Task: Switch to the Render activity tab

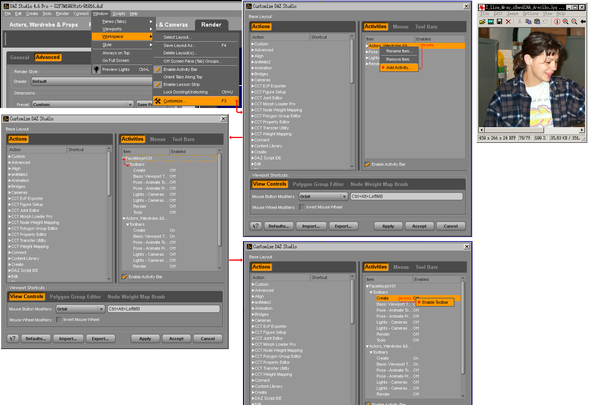Action: coord(211,24)
